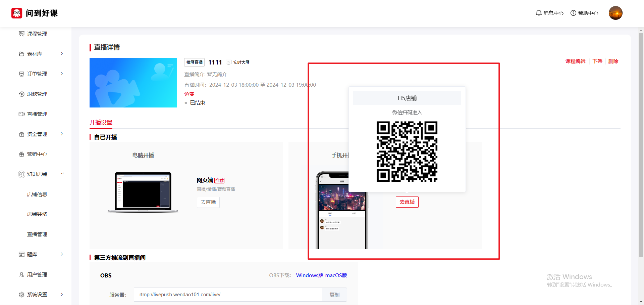Click the red 去直播 button for mobile
The width and height of the screenshot is (644, 305).
pos(407,202)
